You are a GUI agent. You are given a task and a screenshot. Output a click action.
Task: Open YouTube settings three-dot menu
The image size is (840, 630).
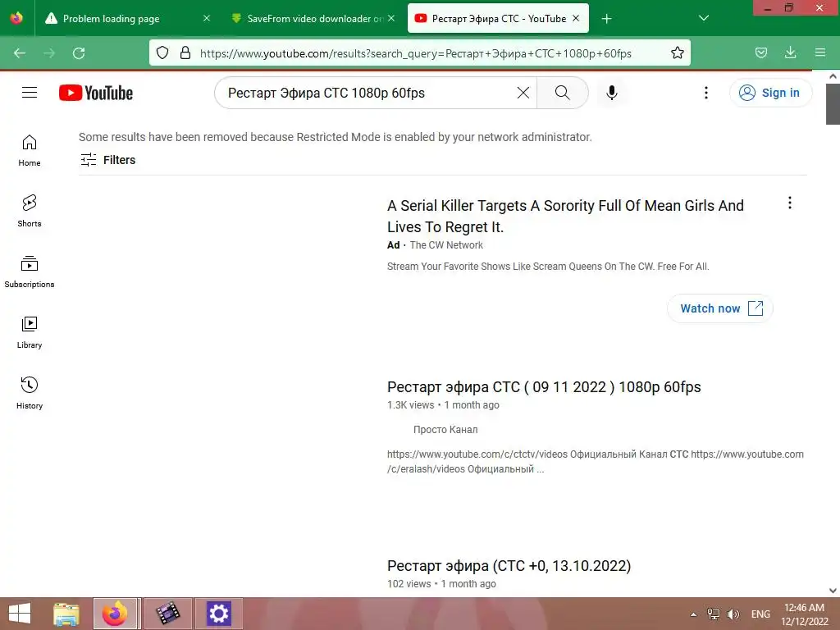tap(706, 93)
